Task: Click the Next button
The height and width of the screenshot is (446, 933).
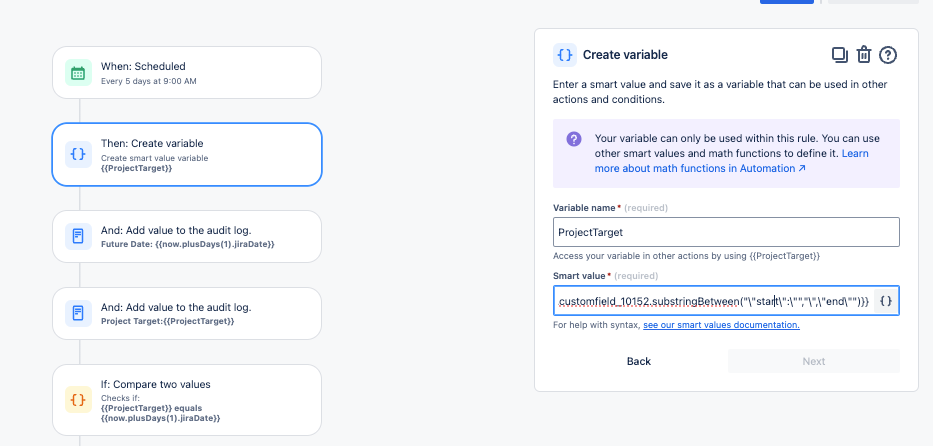Action: [x=813, y=361]
